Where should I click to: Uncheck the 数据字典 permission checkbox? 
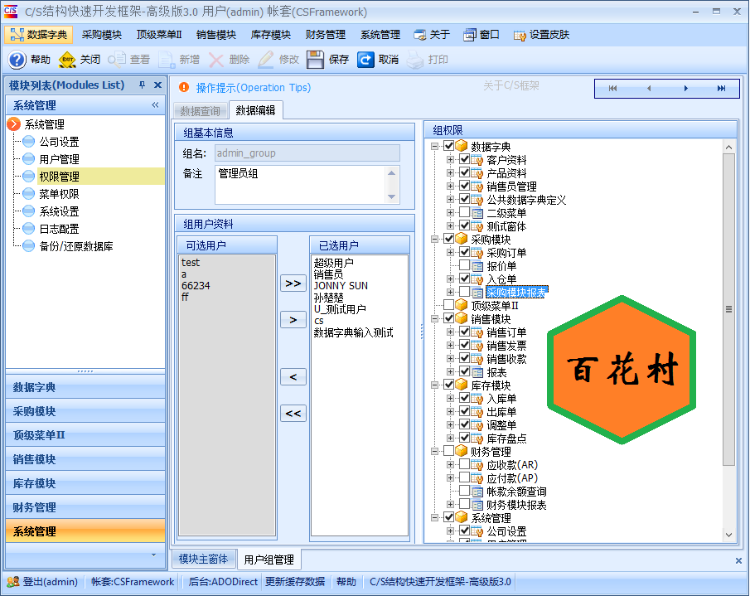pos(449,145)
